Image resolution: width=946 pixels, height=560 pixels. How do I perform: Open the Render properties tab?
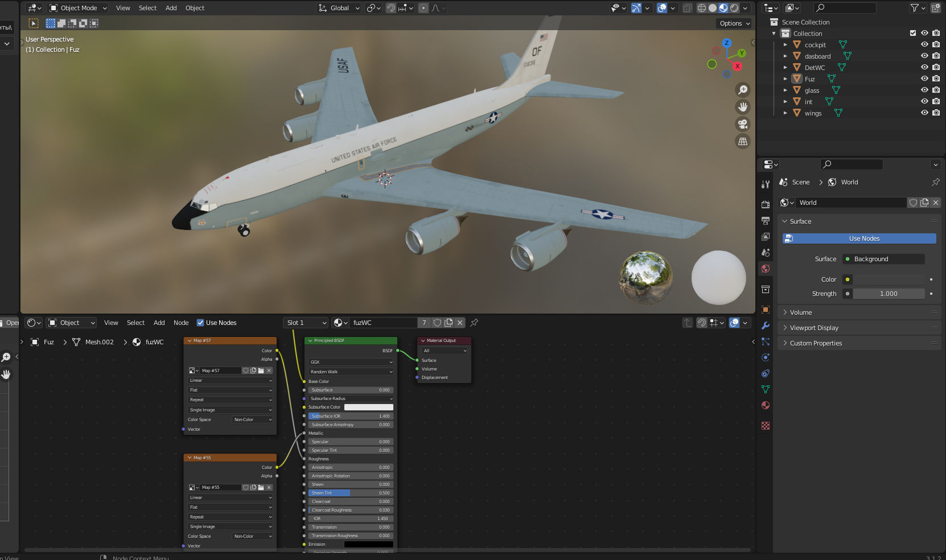(x=766, y=204)
